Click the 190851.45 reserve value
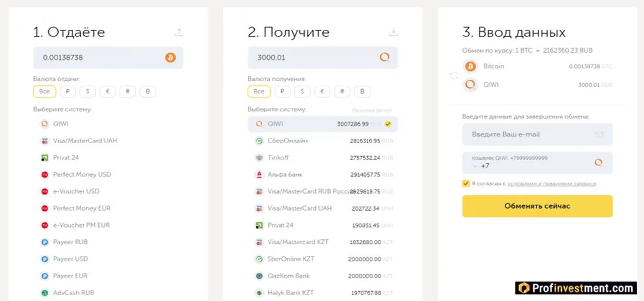This screenshot has width=644, height=301. tap(366, 225)
